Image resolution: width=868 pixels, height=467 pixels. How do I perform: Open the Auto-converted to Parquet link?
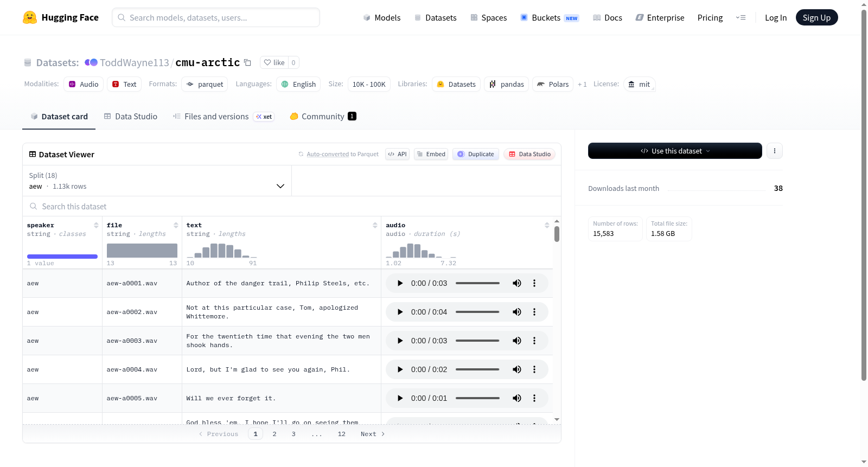[x=339, y=154]
